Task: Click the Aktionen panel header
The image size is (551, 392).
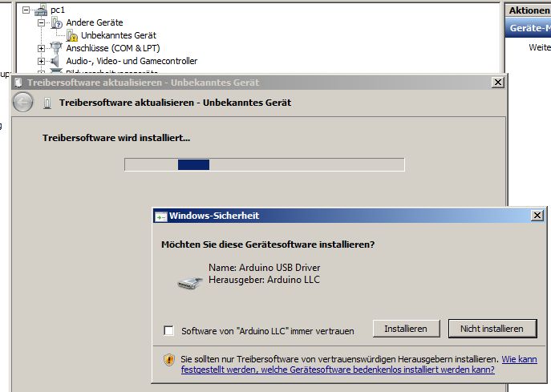Action: pos(529,10)
